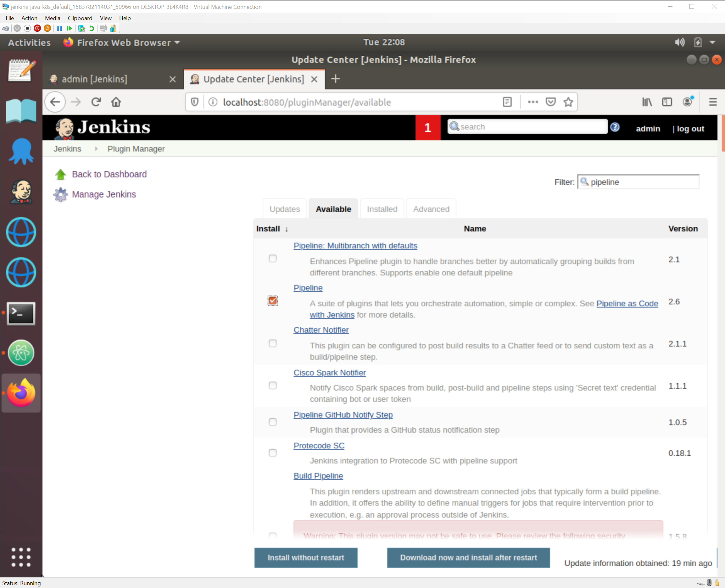Click Firefox reload page icon

pyautogui.click(x=96, y=102)
